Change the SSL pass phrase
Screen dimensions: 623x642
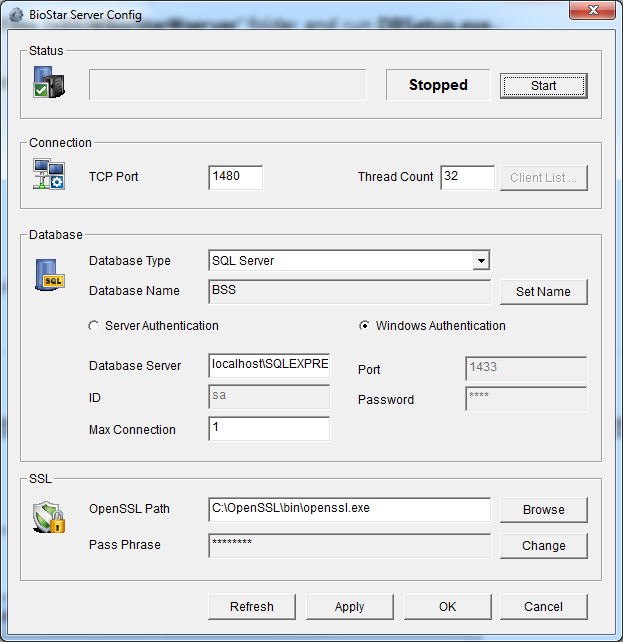(x=543, y=546)
